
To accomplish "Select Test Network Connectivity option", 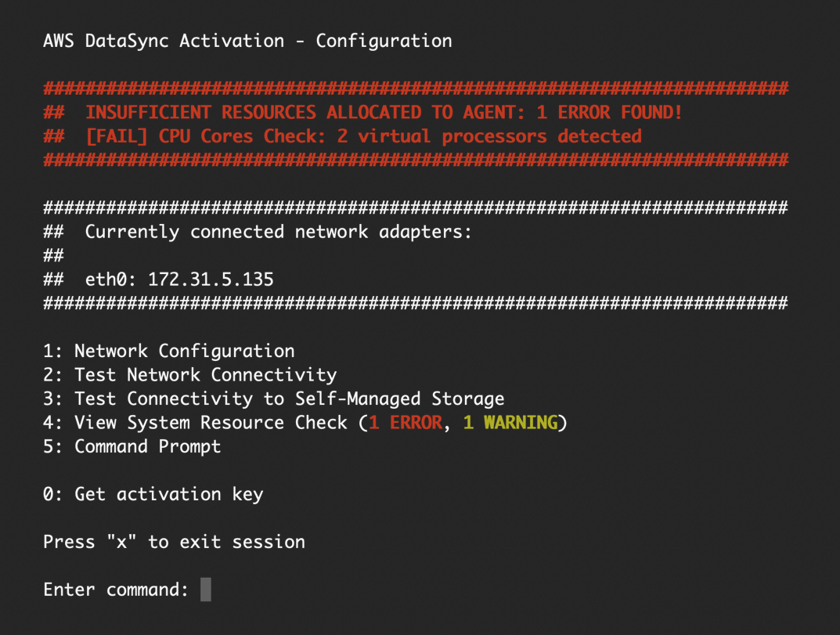I will [189, 374].
